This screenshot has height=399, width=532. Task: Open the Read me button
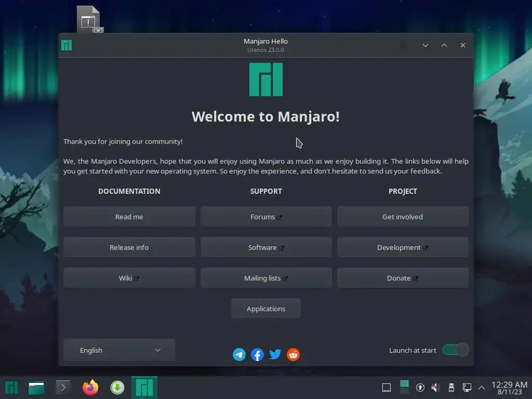tap(129, 217)
